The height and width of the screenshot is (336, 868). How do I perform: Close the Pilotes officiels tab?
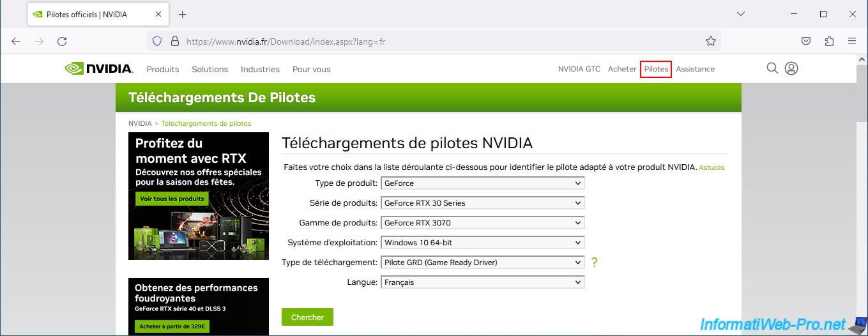pyautogui.click(x=159, y=14)
